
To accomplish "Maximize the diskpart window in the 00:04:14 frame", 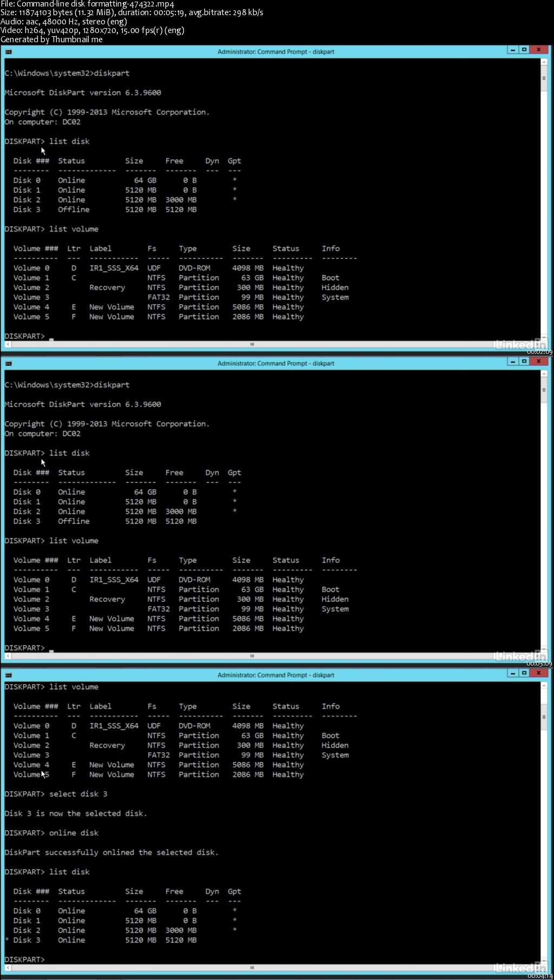I will click(x=524, y=673).
